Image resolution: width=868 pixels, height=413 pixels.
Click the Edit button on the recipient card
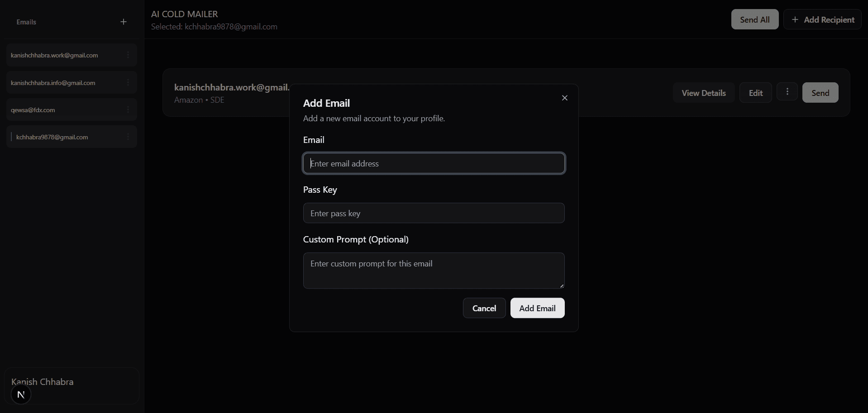tap(755, 92)
